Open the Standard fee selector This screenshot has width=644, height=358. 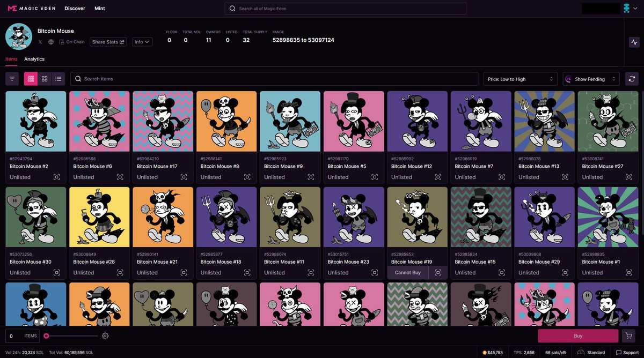tap(591, 353)
